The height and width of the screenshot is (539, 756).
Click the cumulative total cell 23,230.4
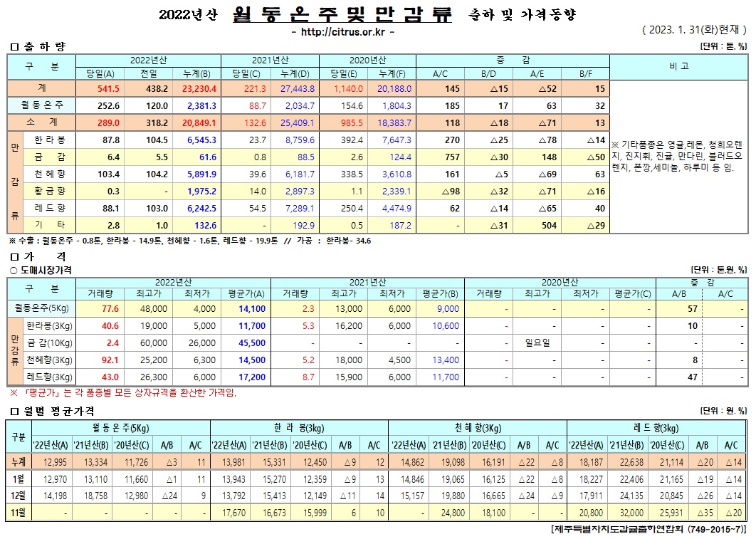tap(199, 88)
